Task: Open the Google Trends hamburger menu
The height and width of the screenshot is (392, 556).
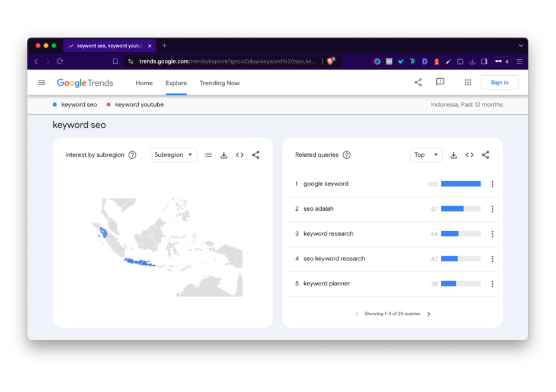Action: pos(41,82)
